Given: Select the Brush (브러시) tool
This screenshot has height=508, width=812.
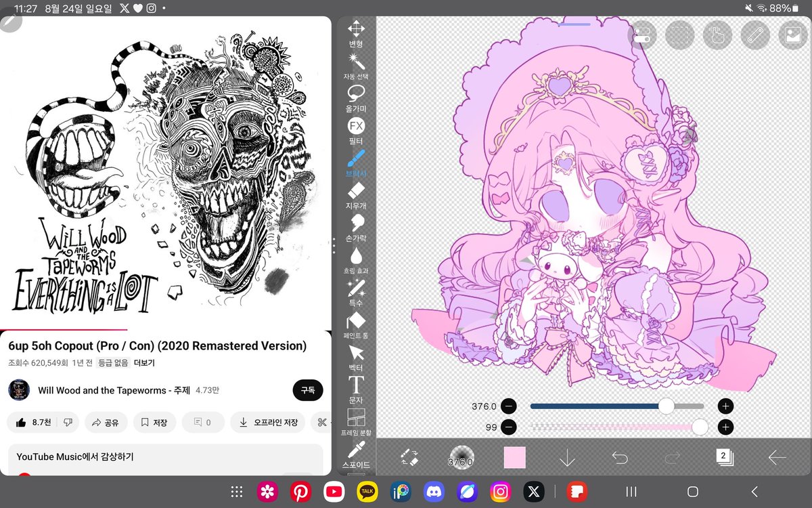Looking at the screenshot, I should tap(356, 164).
